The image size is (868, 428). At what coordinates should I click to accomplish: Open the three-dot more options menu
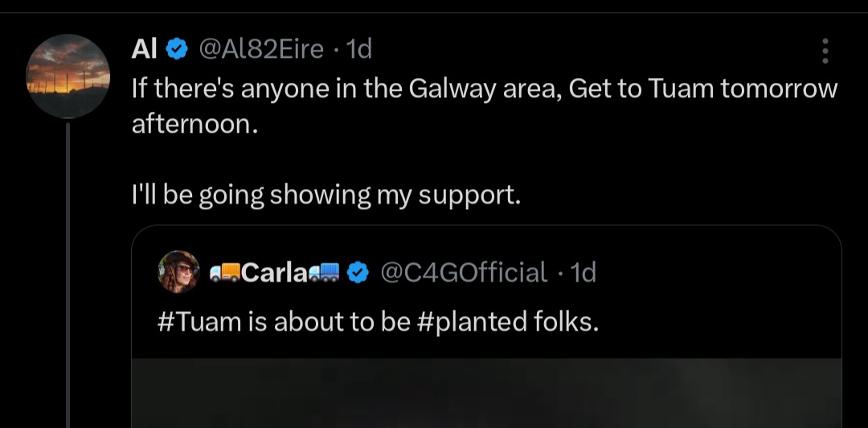click(825, 51)
